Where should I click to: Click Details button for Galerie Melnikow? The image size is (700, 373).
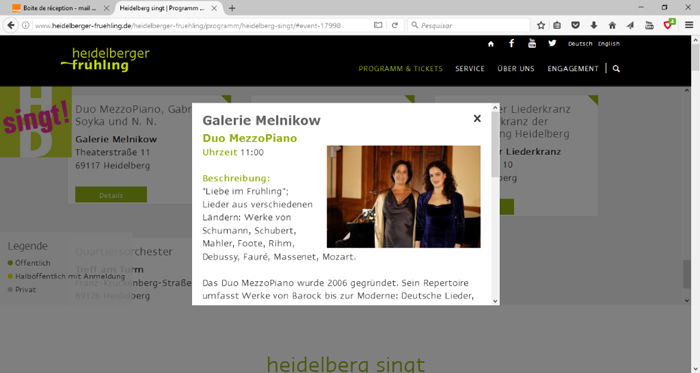point(111,195)
